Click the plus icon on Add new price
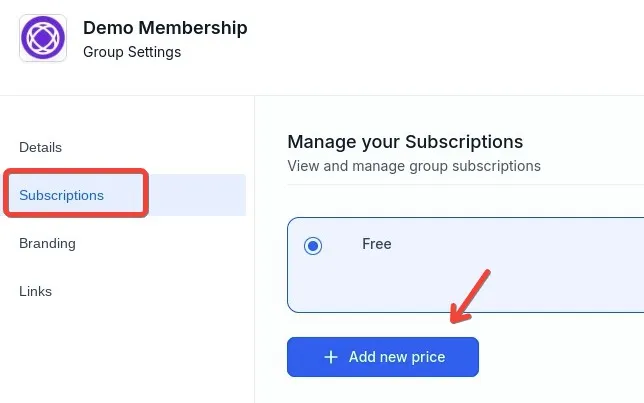 (331, 357)
